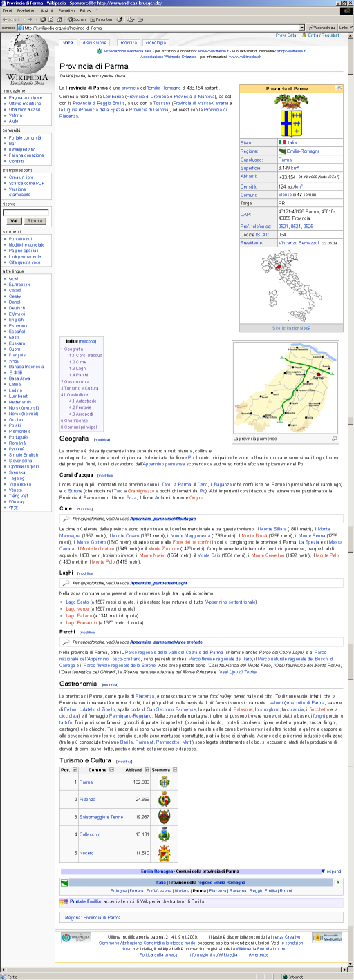354x980 pixels.
Task: Click the Emilia-Romagna flag icon in infobox
Action: tap(282, 151)
